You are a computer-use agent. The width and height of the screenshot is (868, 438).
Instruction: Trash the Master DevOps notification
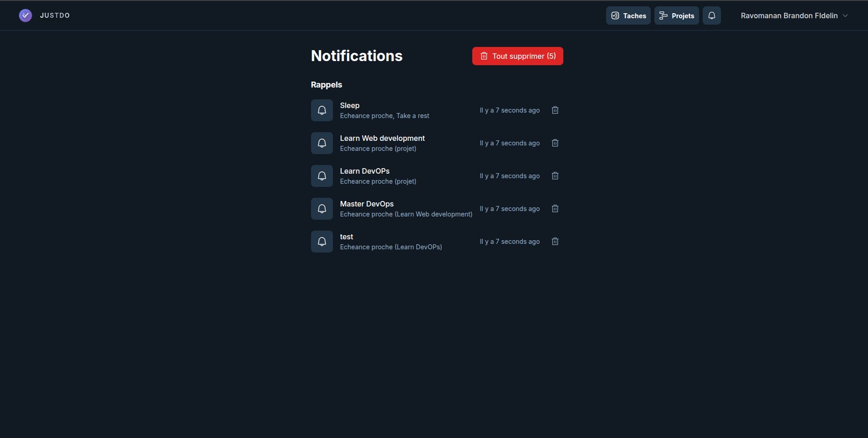(x=555, y=209)
